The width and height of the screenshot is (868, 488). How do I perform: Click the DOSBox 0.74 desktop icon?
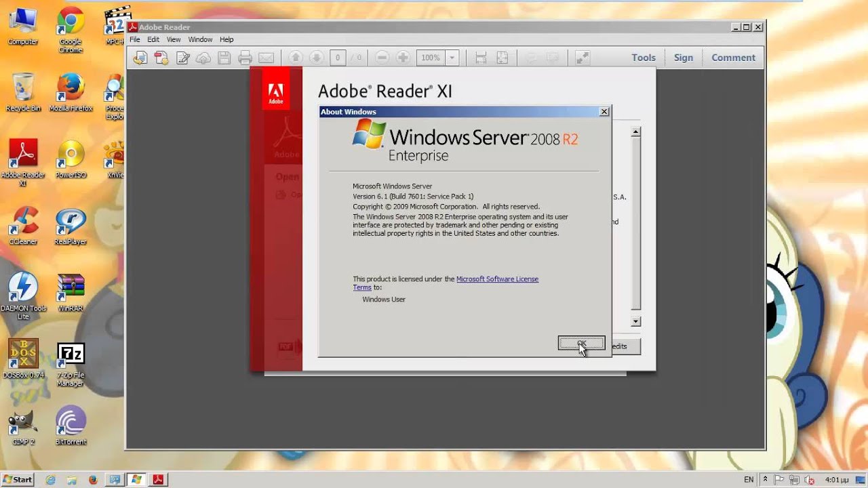click(x=23, y=359)
